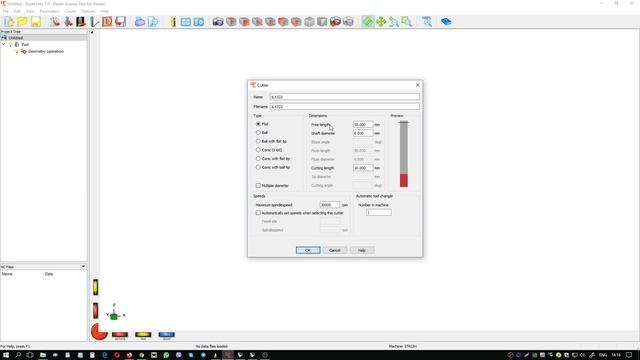Image resolution: width=640 pixels, height=360 pixels.
Task: Open File Explorer from the taskbar
Action: (42, 355)
